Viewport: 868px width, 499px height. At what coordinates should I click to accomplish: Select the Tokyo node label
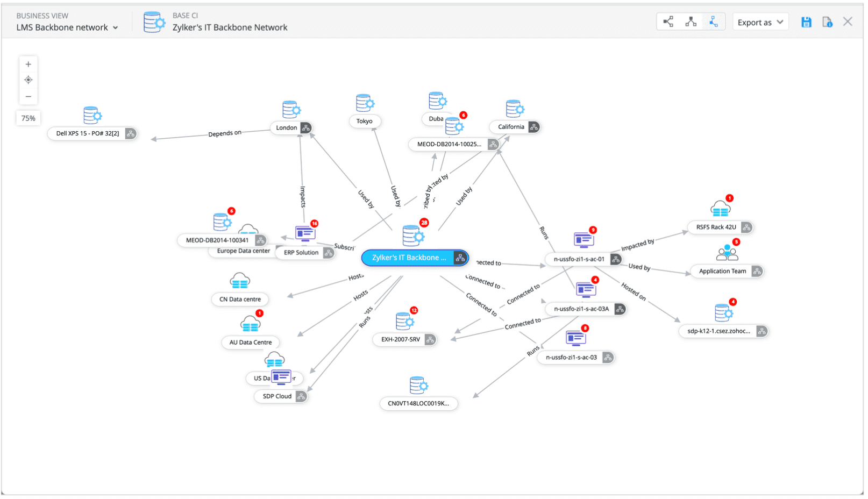point(364,122)
